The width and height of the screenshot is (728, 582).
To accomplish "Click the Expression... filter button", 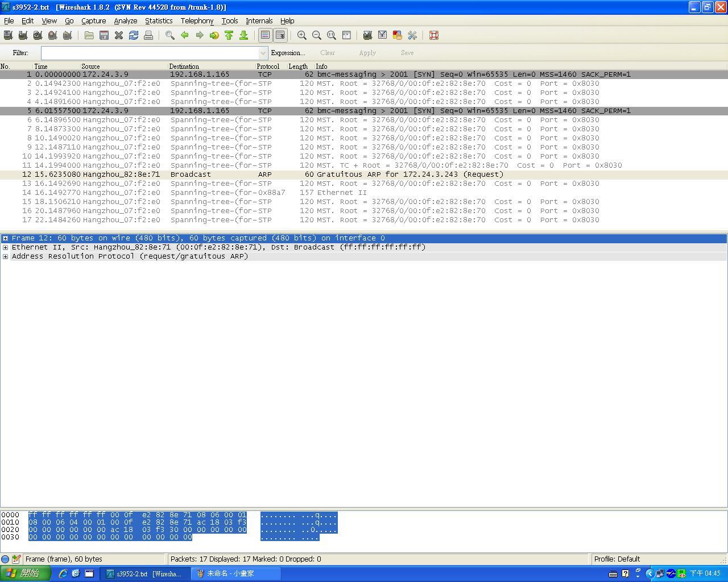I will click(288, 53).
